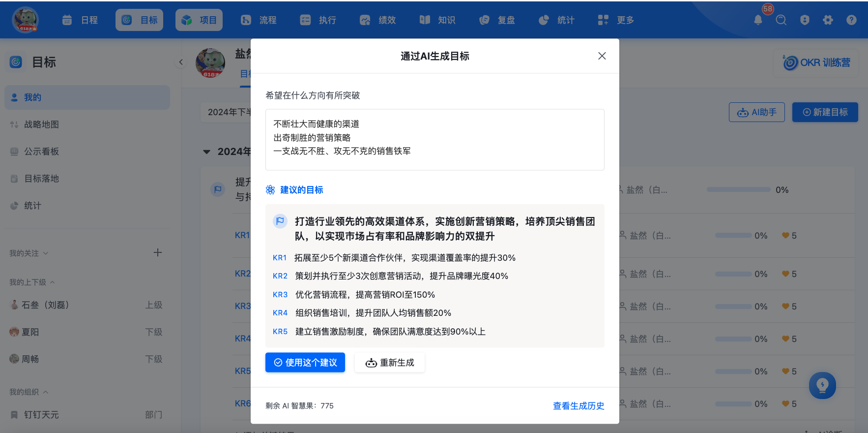Click the AI助手 button
Screen dimensions: 868x433
(757, 112)
